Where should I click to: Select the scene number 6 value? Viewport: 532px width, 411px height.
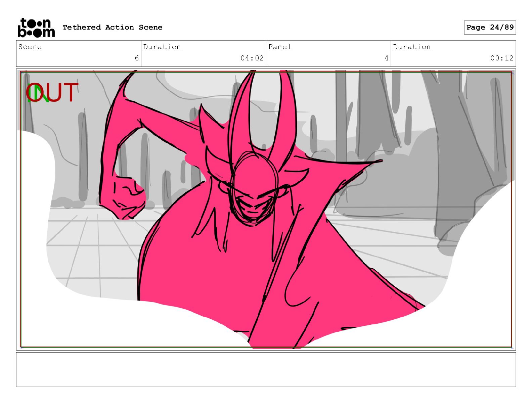coord(136,58)
